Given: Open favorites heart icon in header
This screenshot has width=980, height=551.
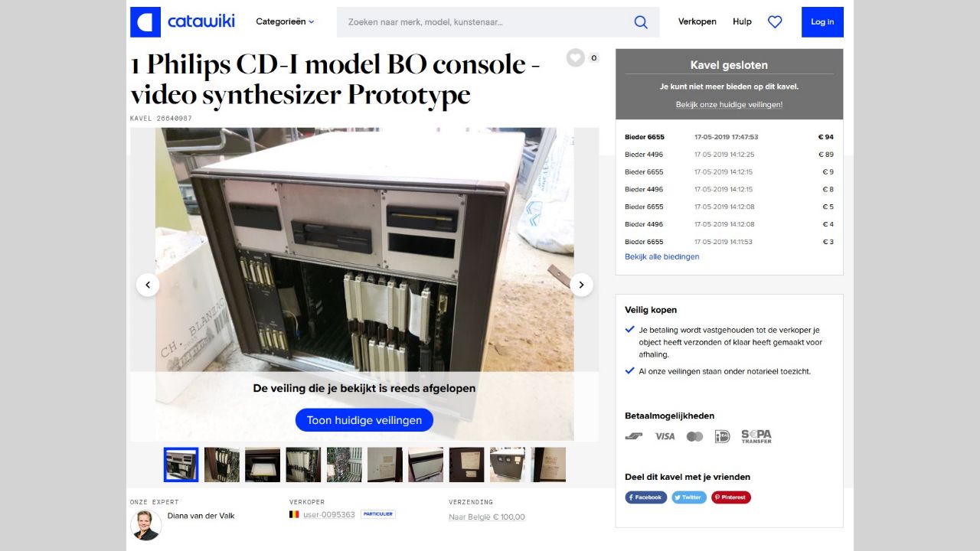Looking at the screenshot, I should [775, 22].
